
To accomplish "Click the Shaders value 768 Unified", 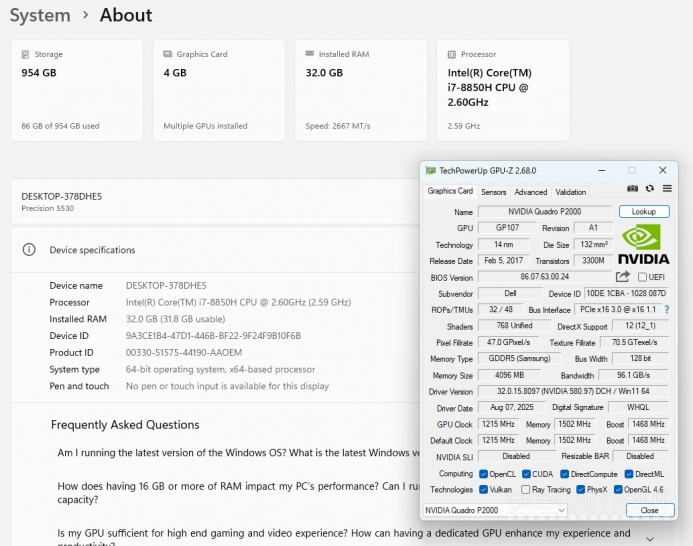I will click(514, 326).
